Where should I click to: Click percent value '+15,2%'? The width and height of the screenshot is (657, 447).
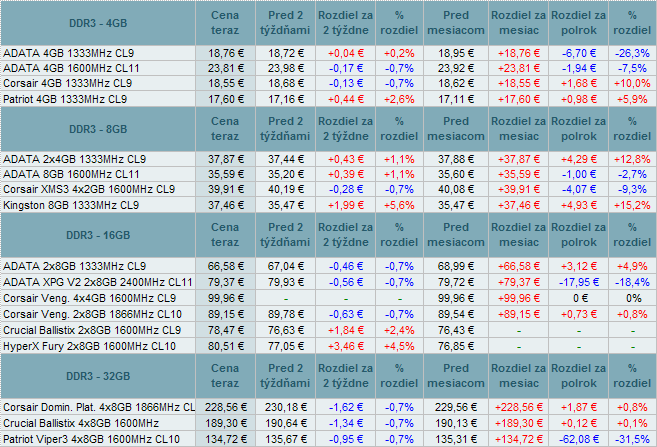tap(632, 205)
